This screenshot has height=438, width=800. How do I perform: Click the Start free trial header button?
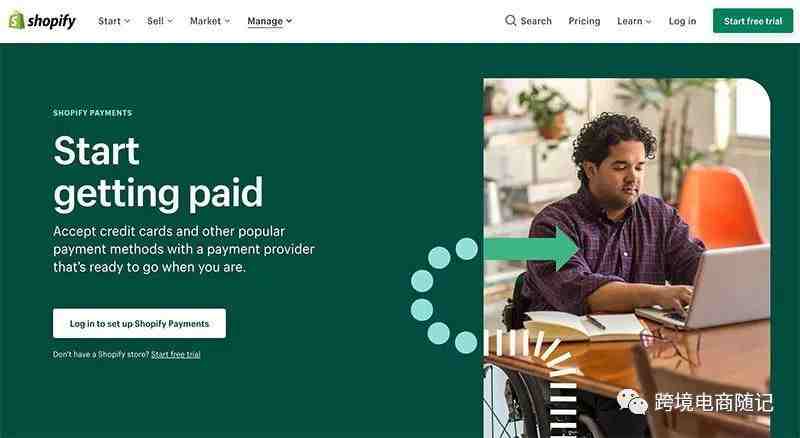coord(753,21)
